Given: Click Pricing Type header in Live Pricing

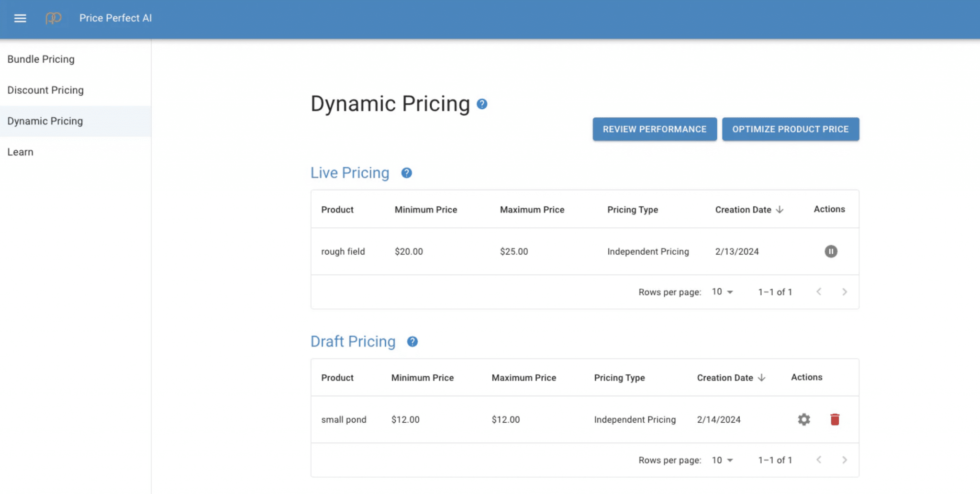Looking at the screenshot, I should pyautogui.click(x=633, y=210).
